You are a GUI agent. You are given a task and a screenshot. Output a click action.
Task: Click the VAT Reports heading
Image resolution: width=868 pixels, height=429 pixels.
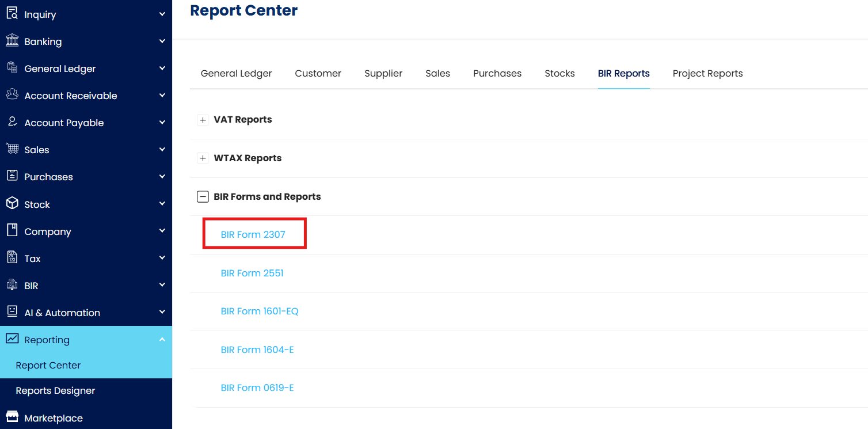point(243,120)
